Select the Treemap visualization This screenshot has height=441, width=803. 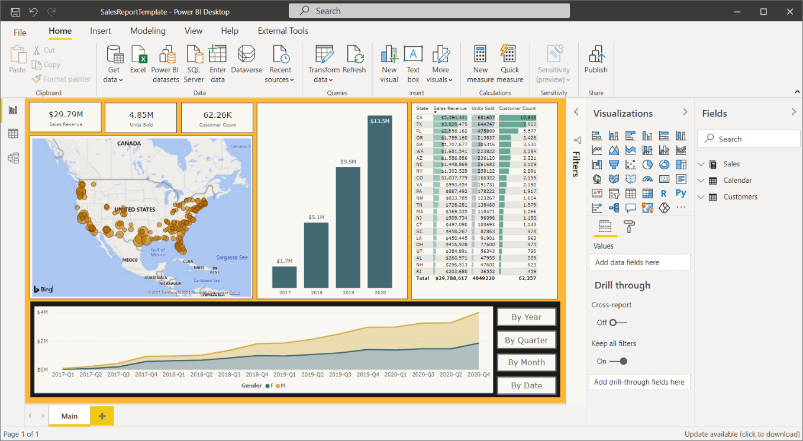(x=681, y=164)
